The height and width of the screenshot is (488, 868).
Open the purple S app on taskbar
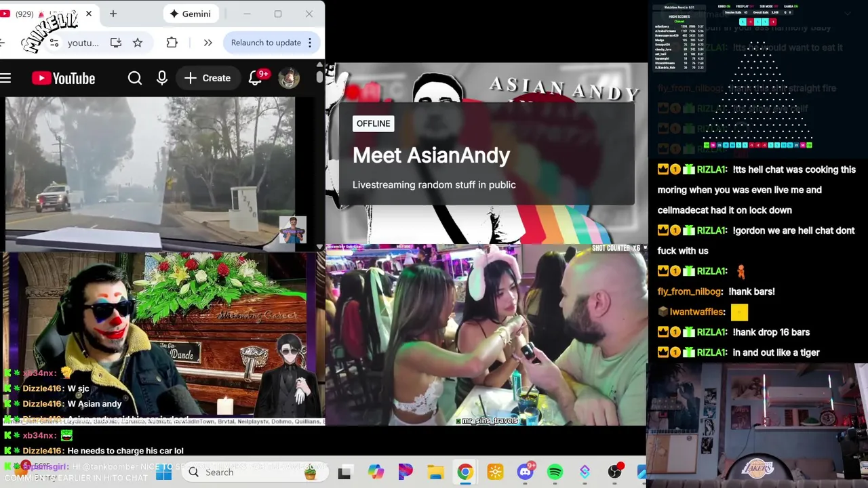tap(585, 472)
